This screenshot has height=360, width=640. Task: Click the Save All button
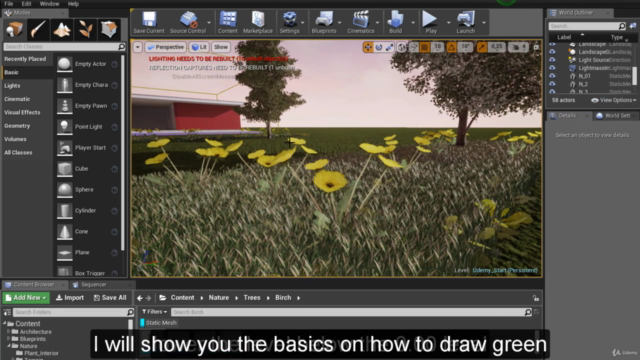pos(110,298)
